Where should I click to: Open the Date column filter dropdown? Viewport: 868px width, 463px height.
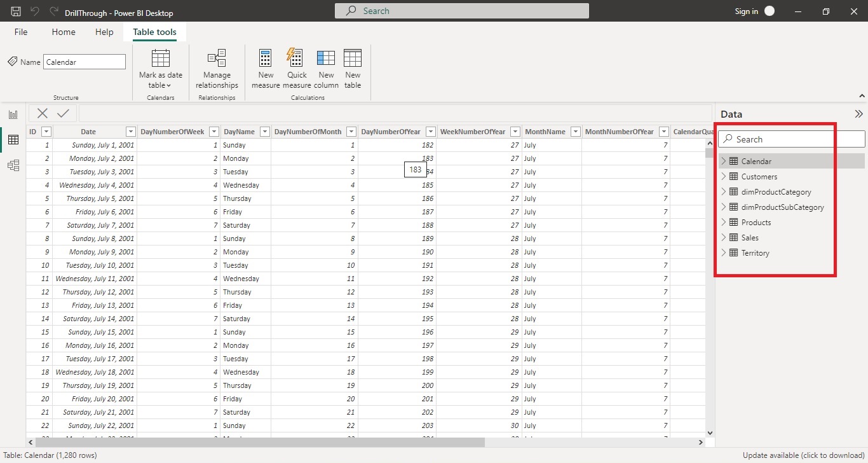(130, 132)
